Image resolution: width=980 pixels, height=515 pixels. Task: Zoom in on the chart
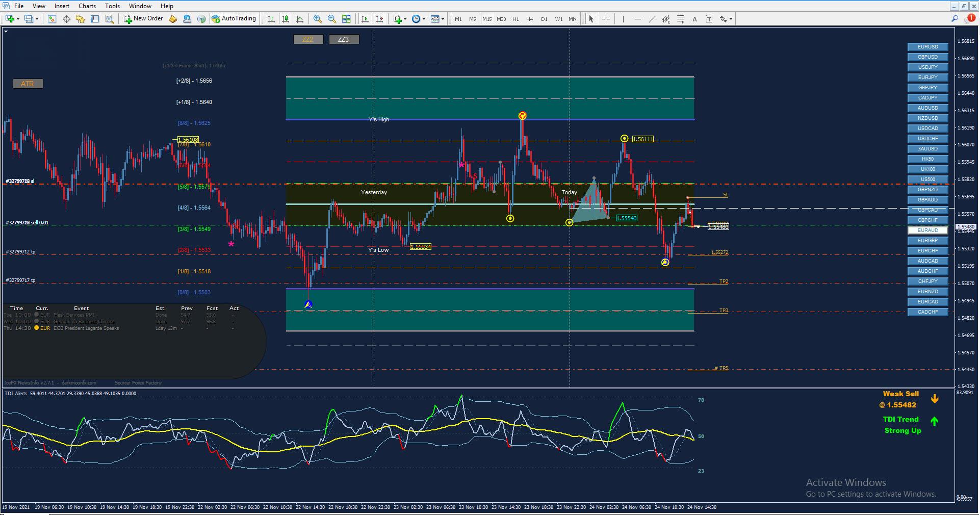click(317, 19)
